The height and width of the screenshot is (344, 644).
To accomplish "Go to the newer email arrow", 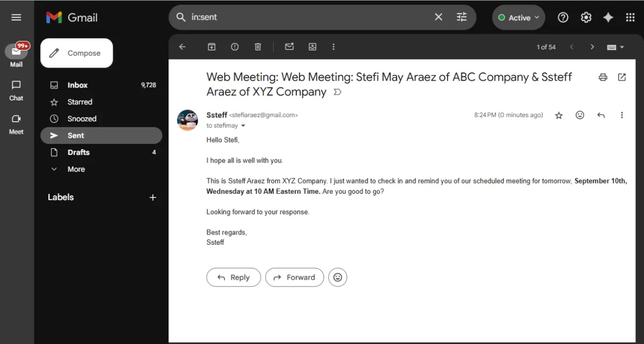I will click(572, 47).
